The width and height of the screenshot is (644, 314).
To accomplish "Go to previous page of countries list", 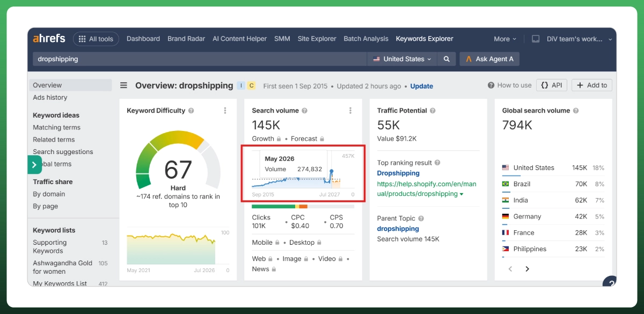I will point(510,269).
